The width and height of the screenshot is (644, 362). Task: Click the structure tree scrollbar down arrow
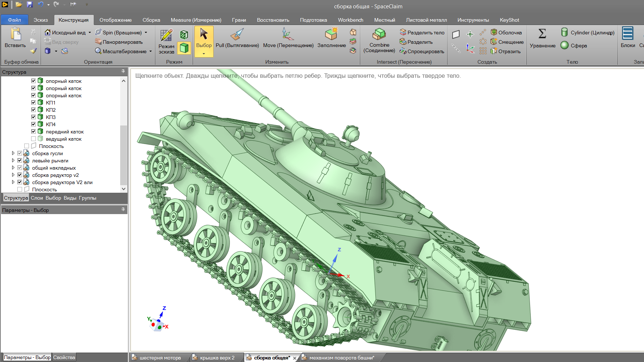[x=123, y=189]
